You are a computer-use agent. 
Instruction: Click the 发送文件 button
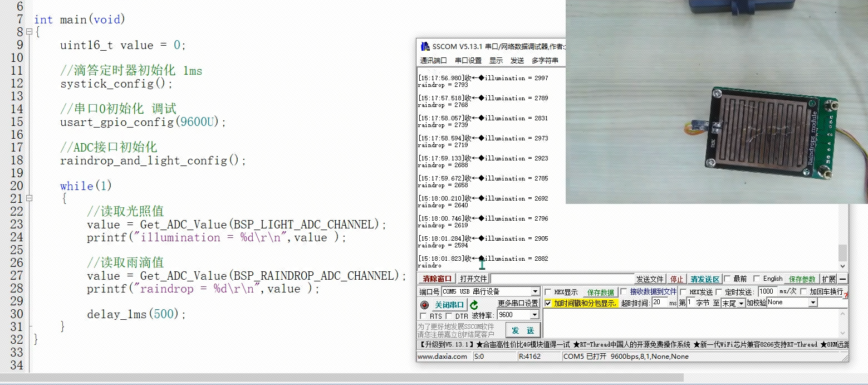650,279
